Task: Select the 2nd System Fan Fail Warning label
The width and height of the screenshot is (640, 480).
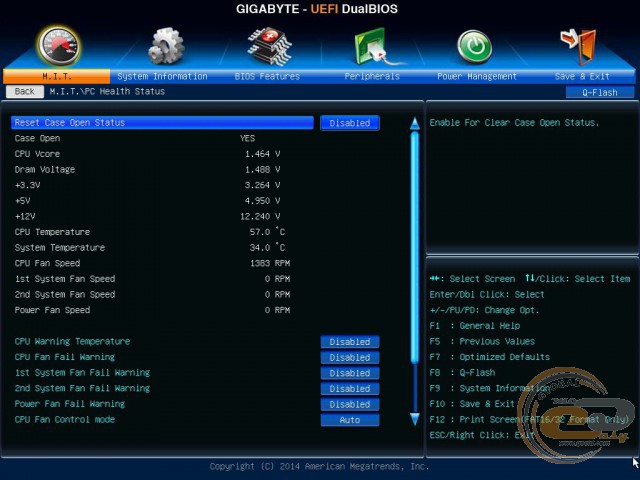Action: pyautogui.click(x=82, y=388)
